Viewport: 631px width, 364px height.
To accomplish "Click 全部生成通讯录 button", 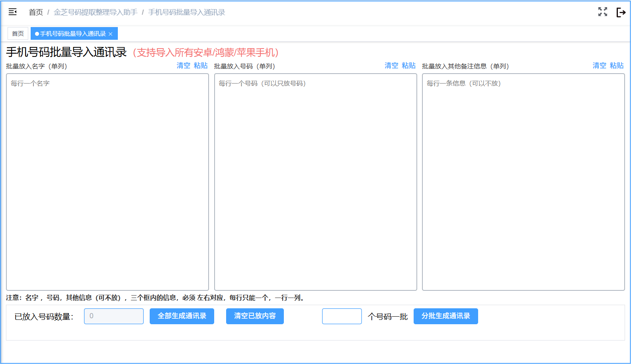I will [182, 316].
